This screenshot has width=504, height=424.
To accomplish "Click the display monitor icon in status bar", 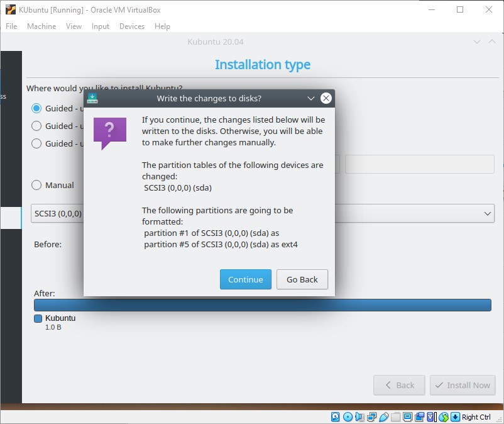I will (407, 417).
